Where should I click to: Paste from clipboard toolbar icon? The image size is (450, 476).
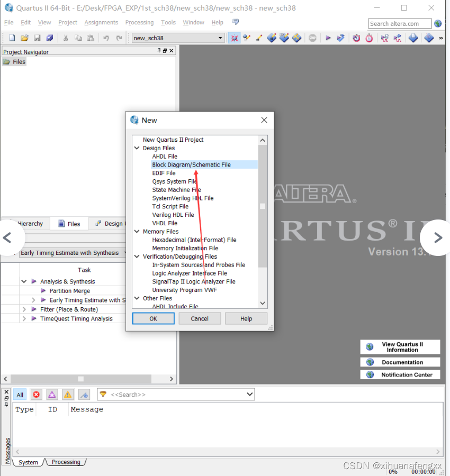91,38
